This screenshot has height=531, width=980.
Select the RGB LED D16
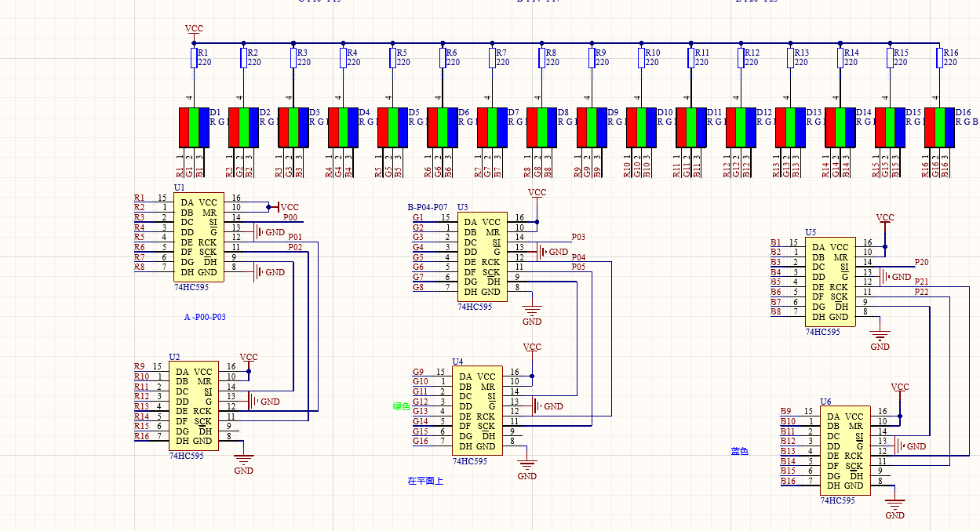(x=940, y=127)
